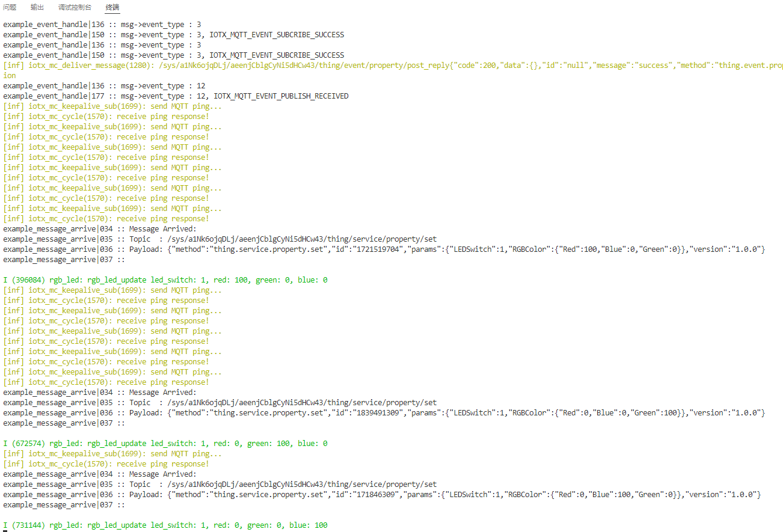
Task: Select the line 'example_event_handle|136 :: msg->event_type : 12'
Action: [104, 86]
